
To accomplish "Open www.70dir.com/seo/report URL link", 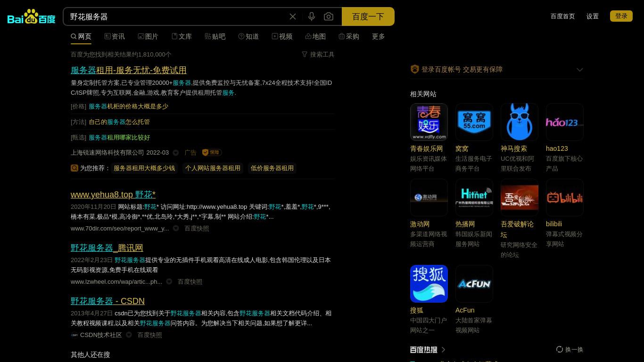I will (120, 228).
